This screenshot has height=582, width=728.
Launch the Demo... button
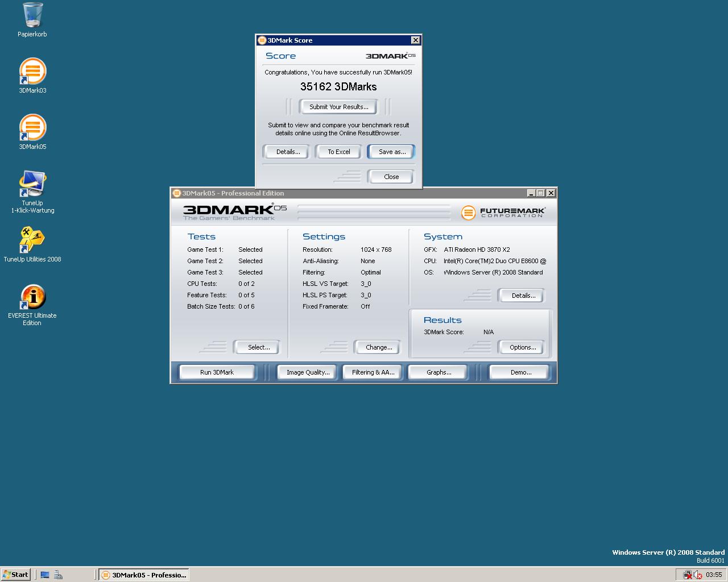(x=520, y=372)
